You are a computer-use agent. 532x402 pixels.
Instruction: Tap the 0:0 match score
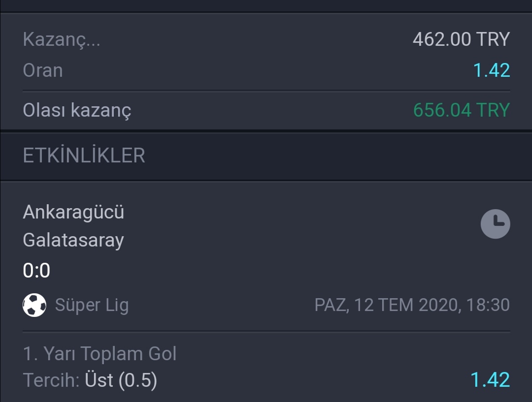36,270
